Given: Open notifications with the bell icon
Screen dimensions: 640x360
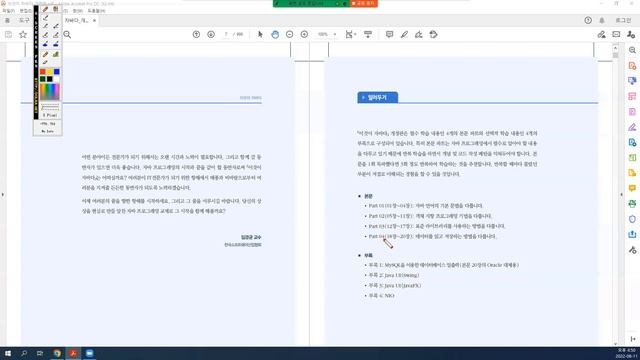Looking at the screenshot, I should [602, 20].
